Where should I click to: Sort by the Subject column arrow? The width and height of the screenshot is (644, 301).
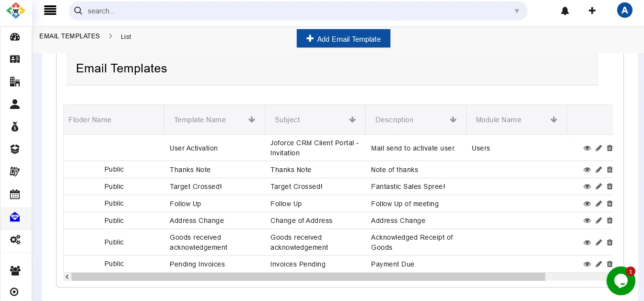click(352, 120)
